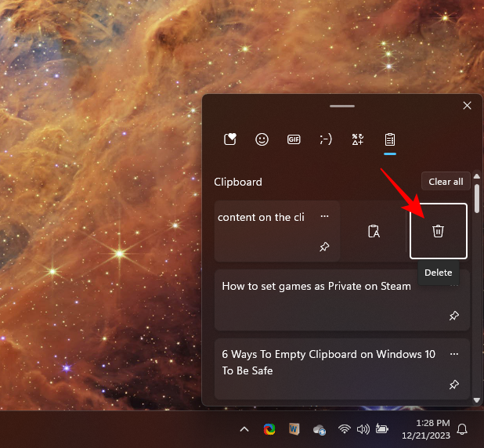
Task: Open the notification bell in the taskbar
Action: tap(462, 429)
